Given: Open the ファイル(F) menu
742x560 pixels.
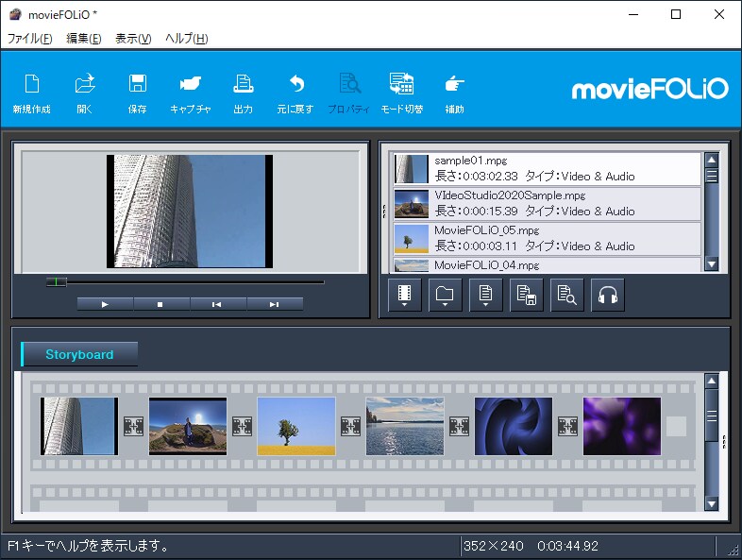Looking at the screenshot, I should tap(30, 39).
